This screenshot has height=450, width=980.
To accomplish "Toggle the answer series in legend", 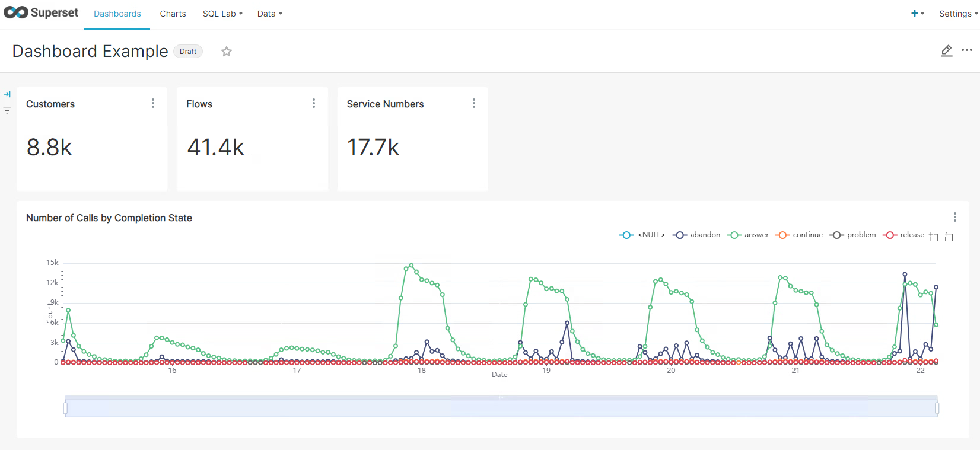I will pos(749,235).
